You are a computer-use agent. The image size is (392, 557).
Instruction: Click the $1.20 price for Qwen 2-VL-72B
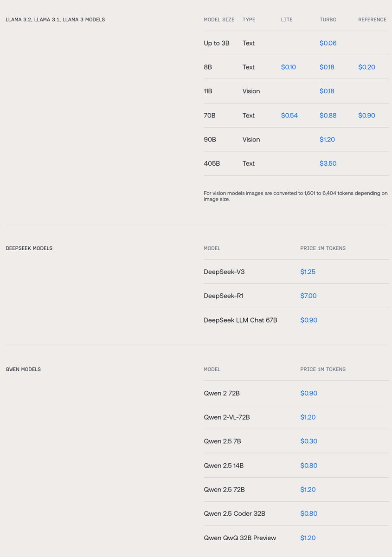308,417
